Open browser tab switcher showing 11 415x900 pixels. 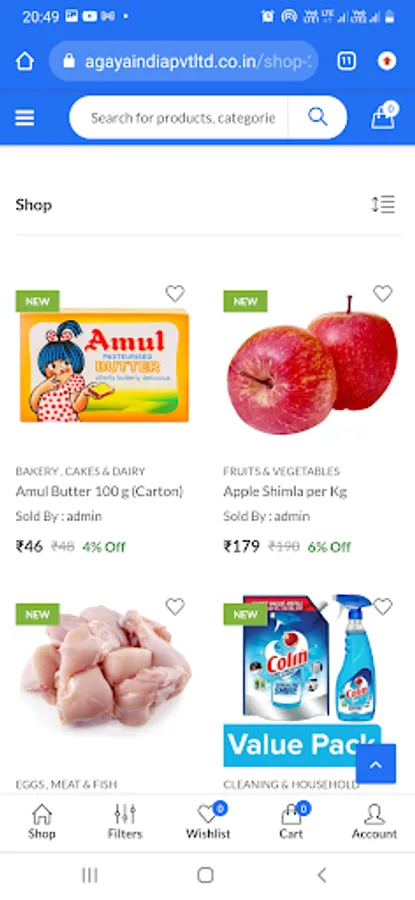point(346,60)
